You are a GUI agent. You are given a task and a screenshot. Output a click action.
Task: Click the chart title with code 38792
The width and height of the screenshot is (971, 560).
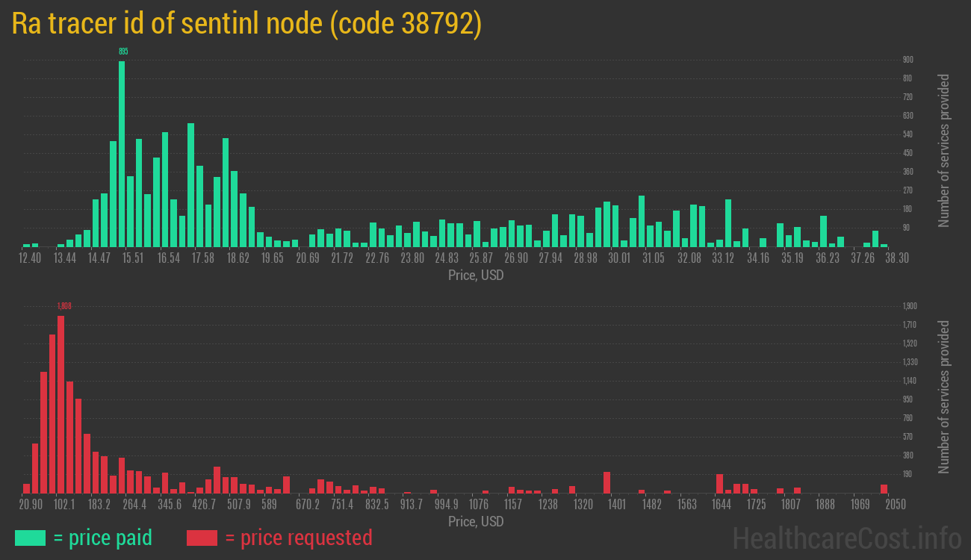click(246, 24)
